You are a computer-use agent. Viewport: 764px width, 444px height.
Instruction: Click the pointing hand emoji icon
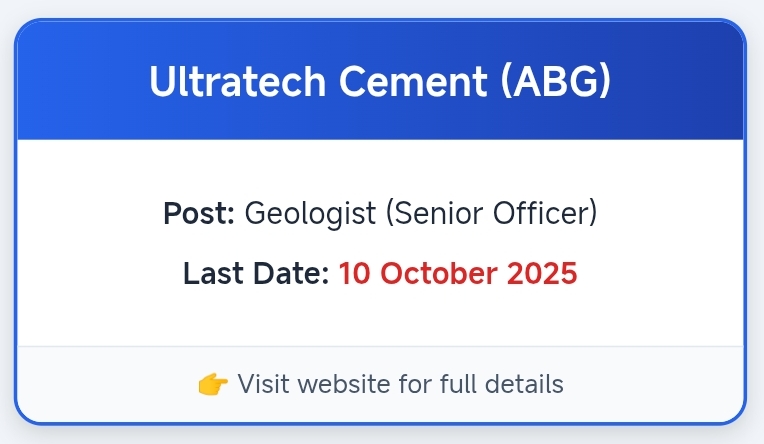pyautogui.click(x=213, y=384)
